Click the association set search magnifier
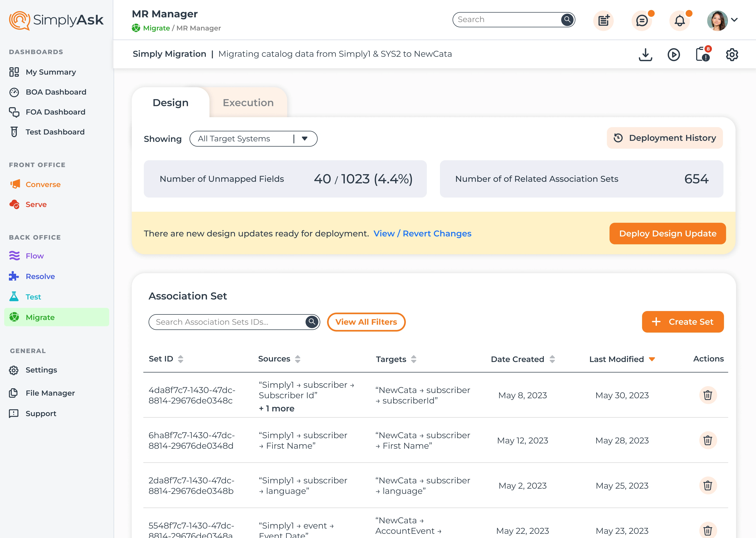 click(312, 322)
